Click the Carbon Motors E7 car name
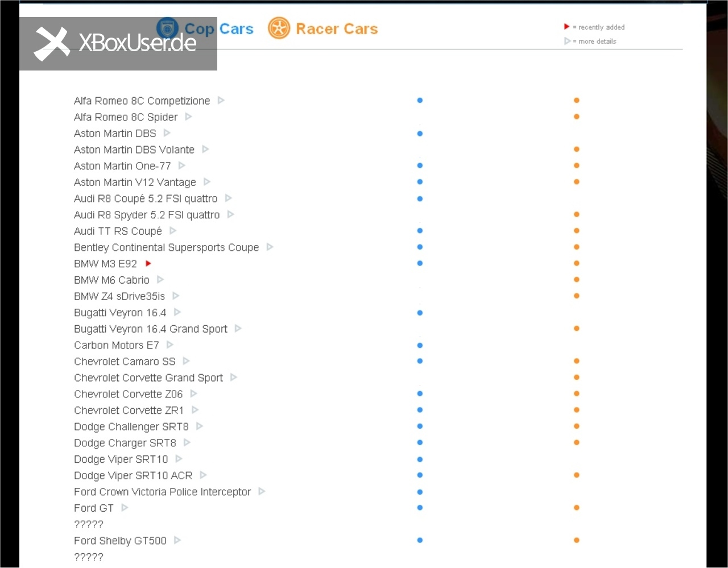Image resolution: width=728 pixels, height=568 pixels. [116, 345]
